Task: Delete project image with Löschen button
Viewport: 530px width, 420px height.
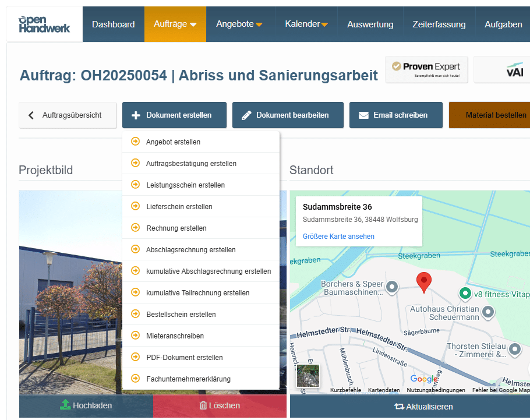Action: coord(220,405)
